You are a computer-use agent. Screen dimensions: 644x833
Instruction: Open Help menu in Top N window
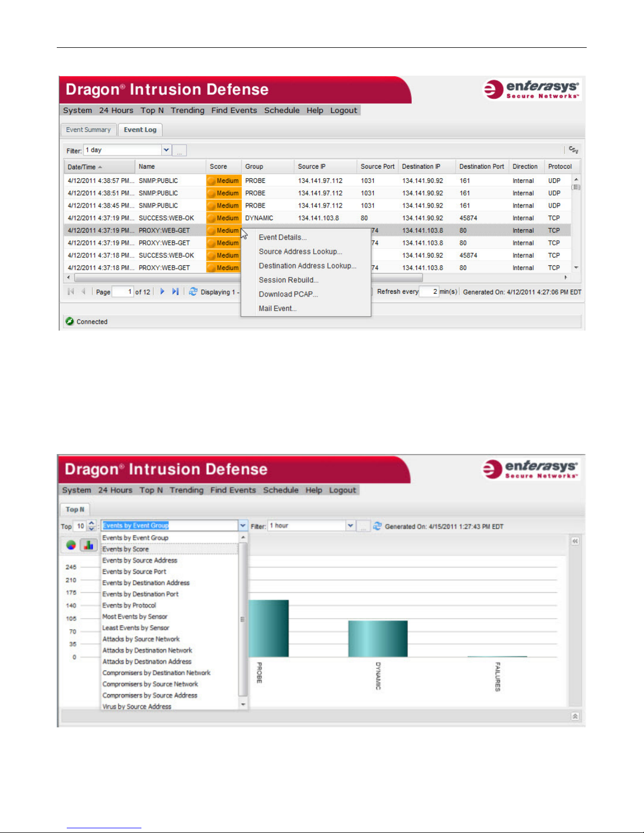pyautogui.click(x=314, y=490)
